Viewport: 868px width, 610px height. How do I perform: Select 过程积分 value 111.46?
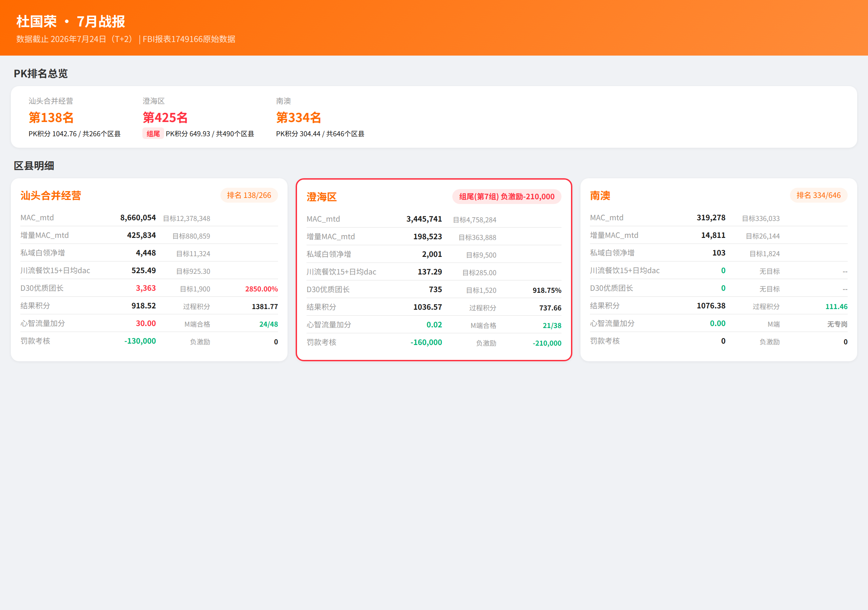pyautogui.click(x=836, y=306)
